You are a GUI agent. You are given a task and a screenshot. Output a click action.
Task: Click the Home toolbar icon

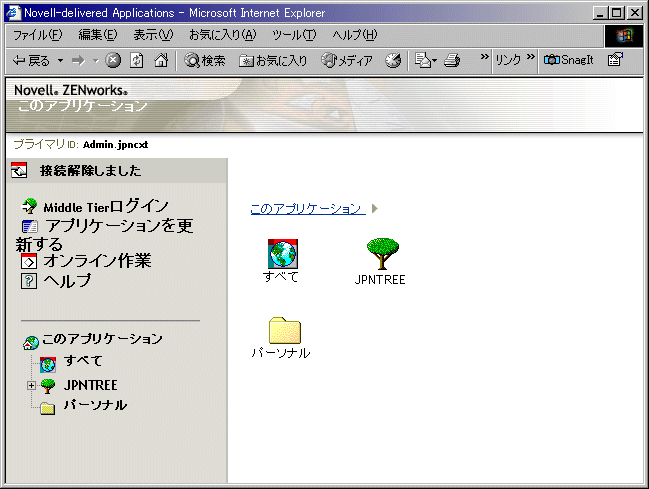(x=160, y=60)
